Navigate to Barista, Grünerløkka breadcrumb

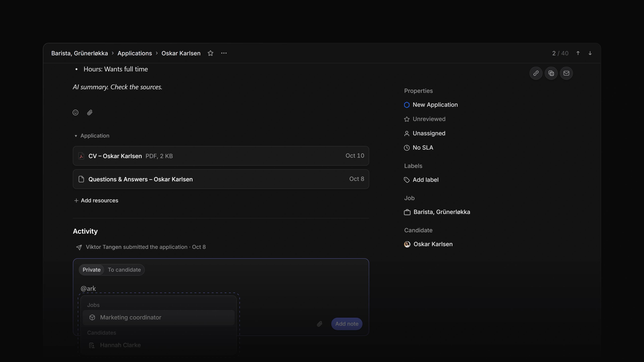[79, 53]
